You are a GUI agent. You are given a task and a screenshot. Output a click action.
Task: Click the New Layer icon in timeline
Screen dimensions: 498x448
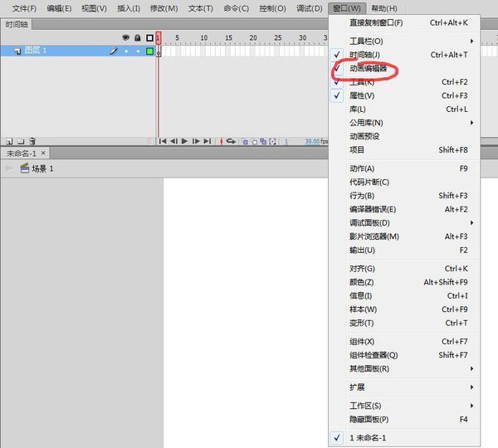point(9,141)
